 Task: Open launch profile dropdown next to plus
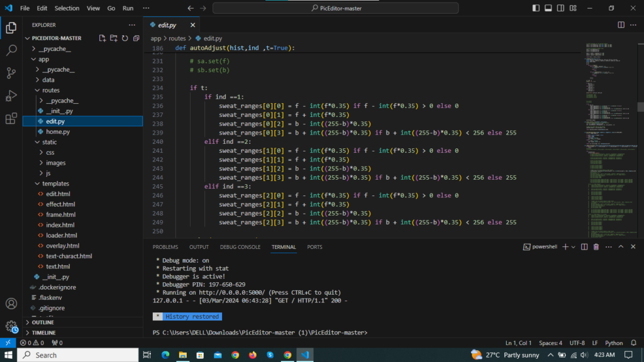[x=574, y=246]
